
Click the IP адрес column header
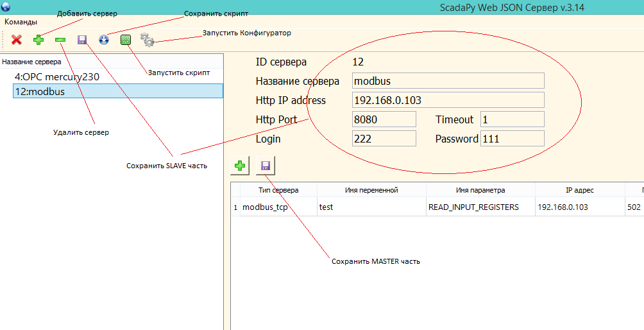point(579,190)
